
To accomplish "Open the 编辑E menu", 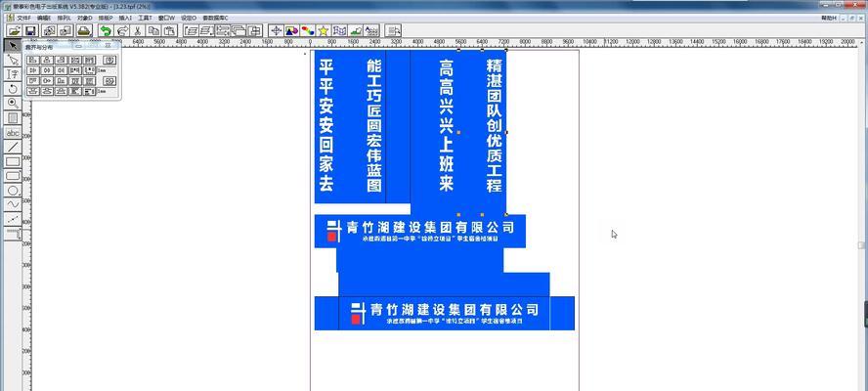I will (x=44, y=18).
